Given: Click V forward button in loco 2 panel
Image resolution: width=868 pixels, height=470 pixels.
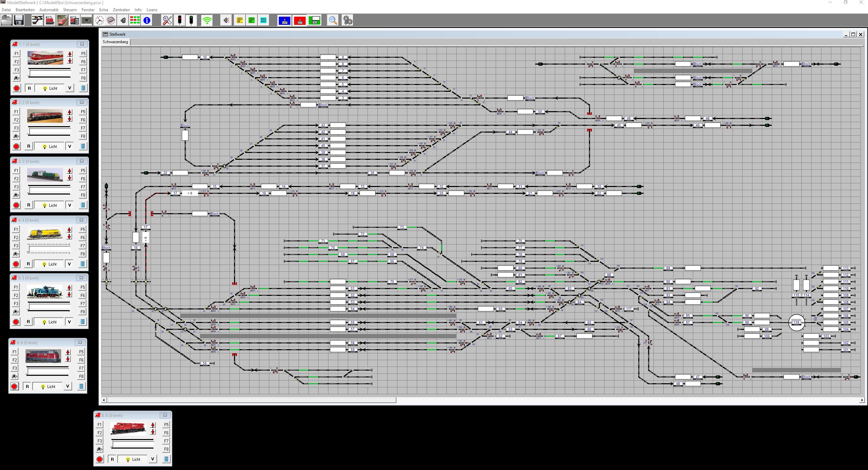Looking at the screenshot, I should [x=69, y=146].
